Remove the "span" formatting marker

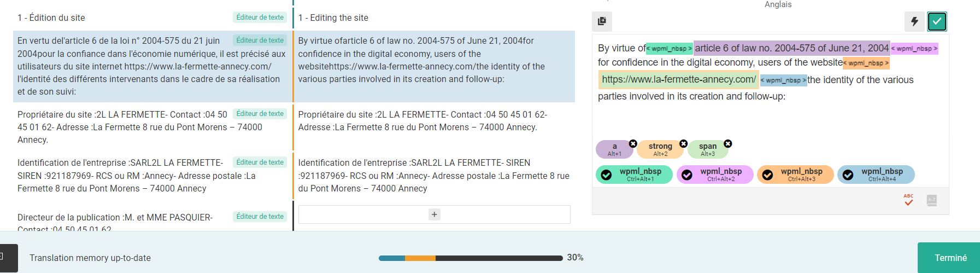click(x=727, y=144)
